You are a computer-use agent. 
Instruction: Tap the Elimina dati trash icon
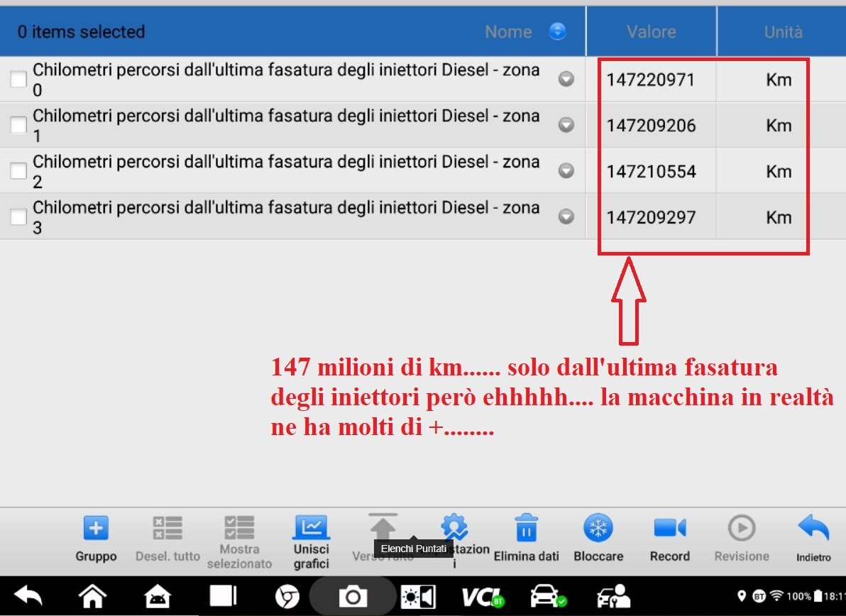[x=526, y=529]
